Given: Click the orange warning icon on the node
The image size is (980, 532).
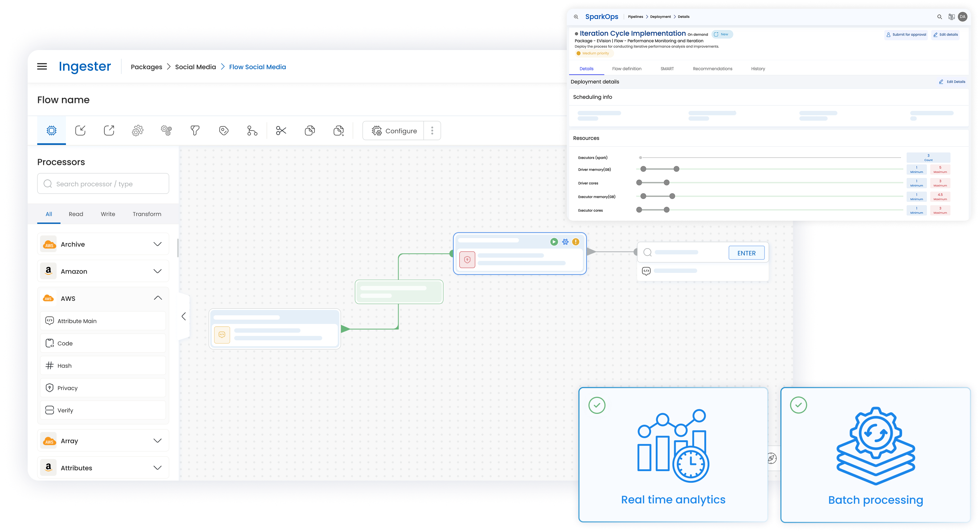Looking at the screenshot, I should coord(576,242).
